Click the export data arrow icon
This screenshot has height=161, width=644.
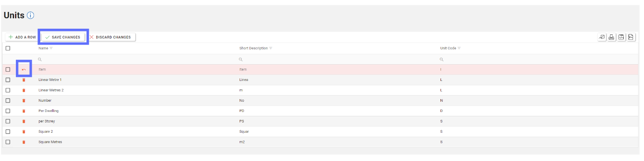click(602, 37)
